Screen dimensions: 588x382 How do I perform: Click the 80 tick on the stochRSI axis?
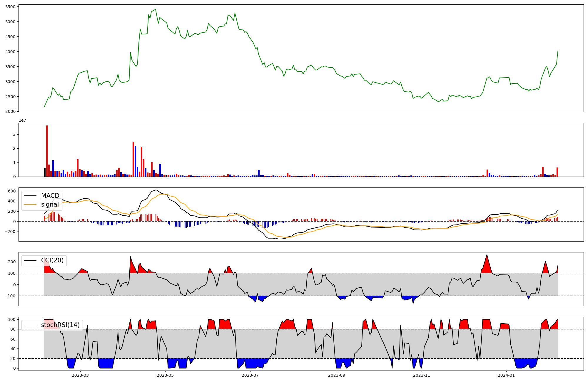pyautogui.click(x=13, y=329)
